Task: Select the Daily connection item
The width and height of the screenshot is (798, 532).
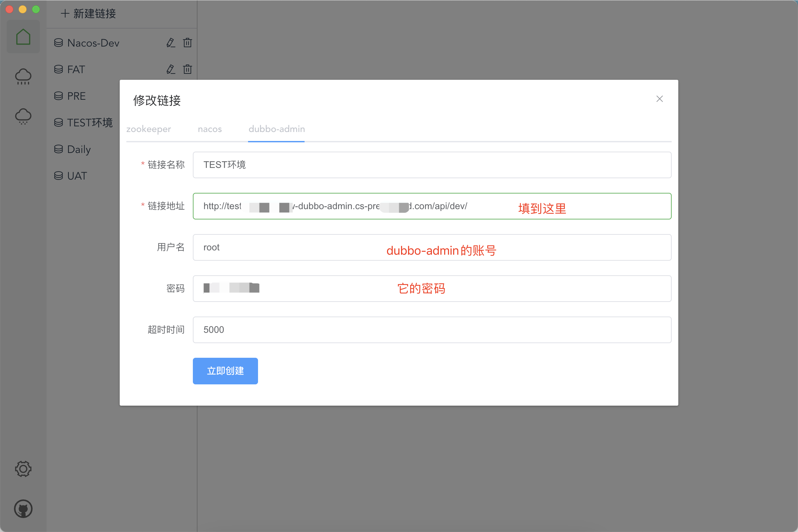Action: pos(79,149)
